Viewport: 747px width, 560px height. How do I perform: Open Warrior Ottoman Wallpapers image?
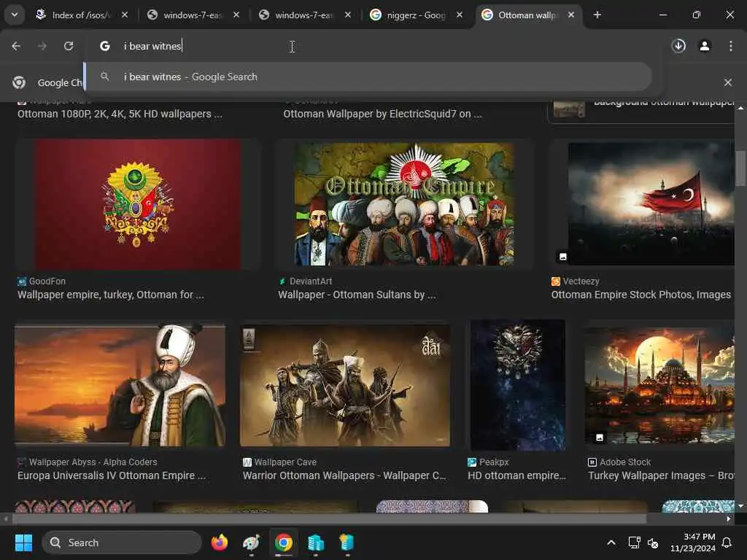345,385
